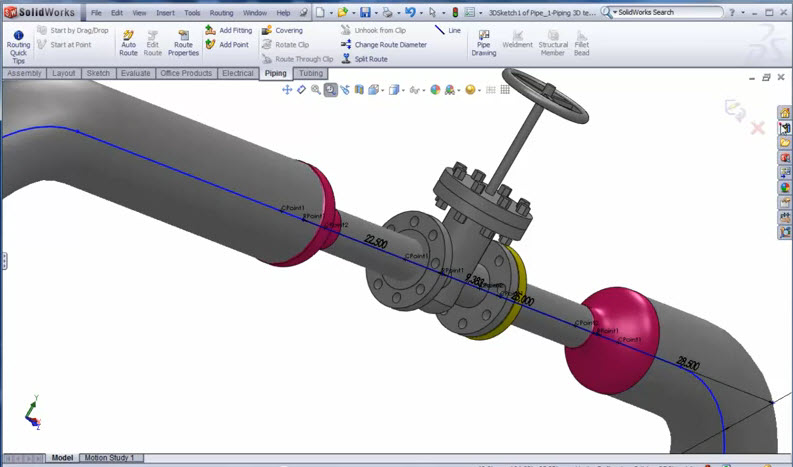Click Change Route Diameter
Screen dimensions: 793x467
384,45
